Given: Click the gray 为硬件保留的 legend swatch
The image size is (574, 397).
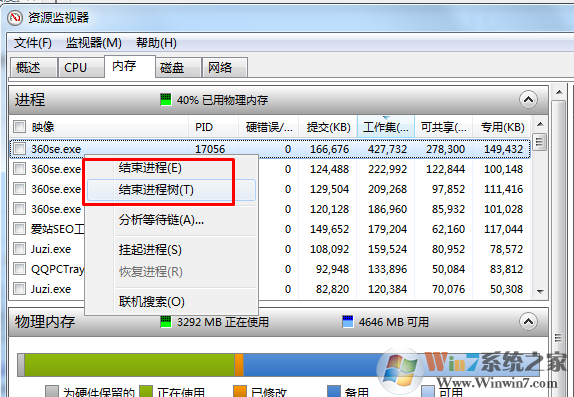Looking at the screenshot, I should (52, 392).
